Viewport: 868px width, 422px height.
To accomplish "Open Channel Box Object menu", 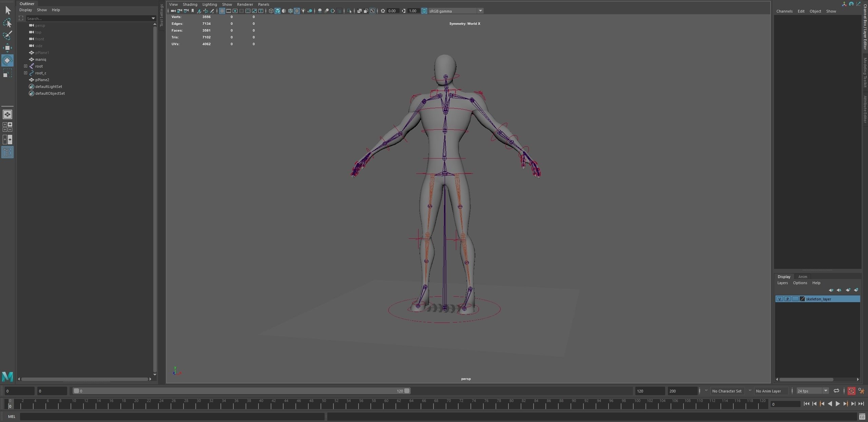I will click(x=815, y=11).
